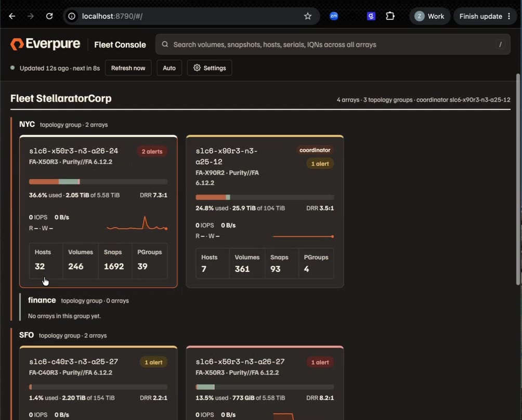The height and width of the screenshot is (420, 522).
Task: Select the PGroups 39 tile
Action: click(150, 261)
